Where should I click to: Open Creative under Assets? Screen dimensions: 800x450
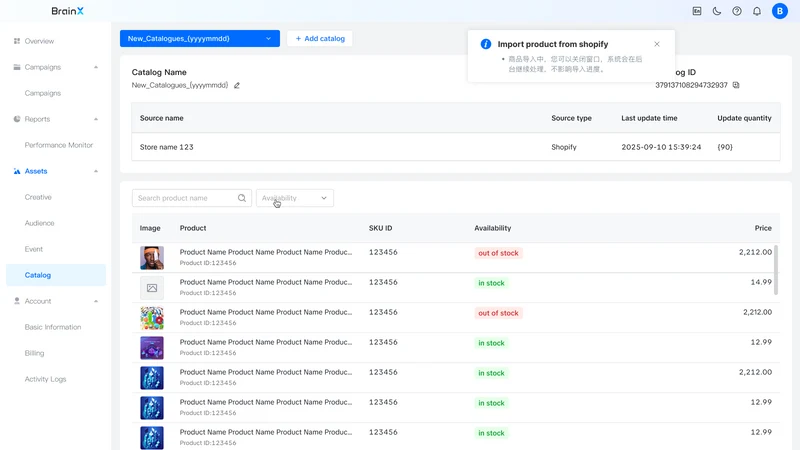(38, 197)
